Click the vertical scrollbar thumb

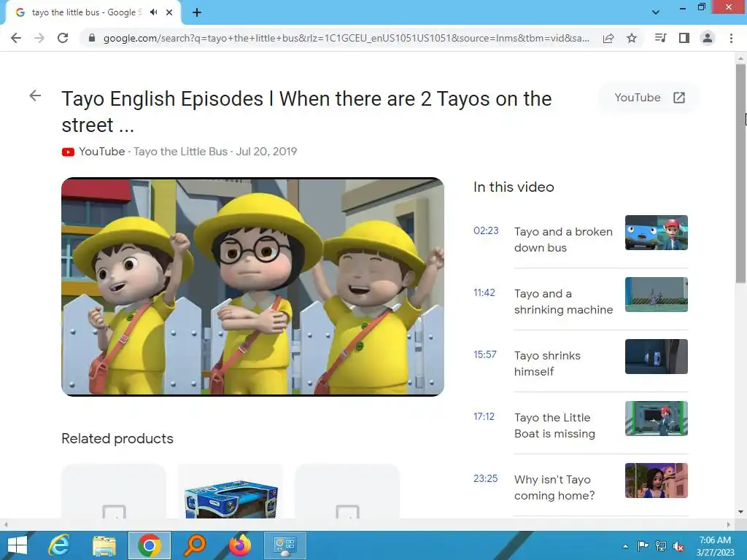740,174
